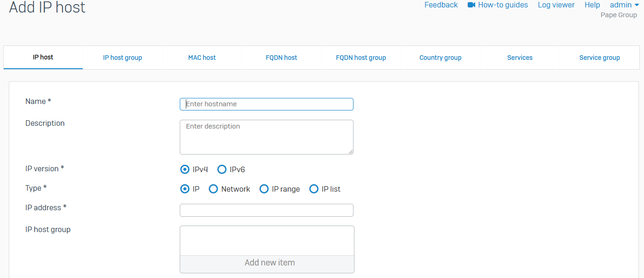Click the Help link
This screenshot has height=278, width=644.
(592, 5)
